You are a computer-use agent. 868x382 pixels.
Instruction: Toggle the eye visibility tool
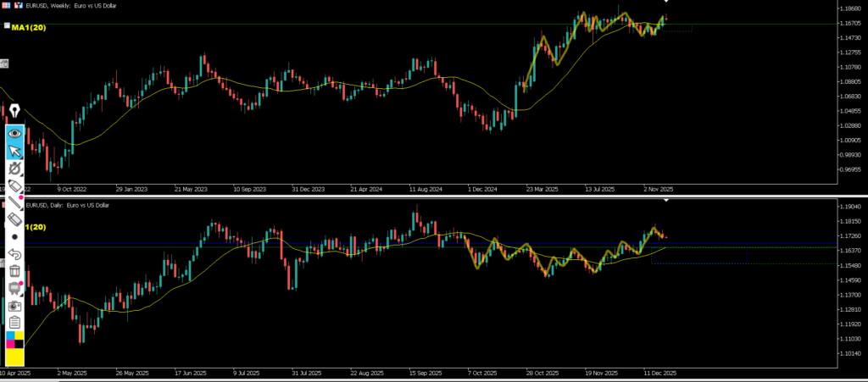tap(14, 133)
